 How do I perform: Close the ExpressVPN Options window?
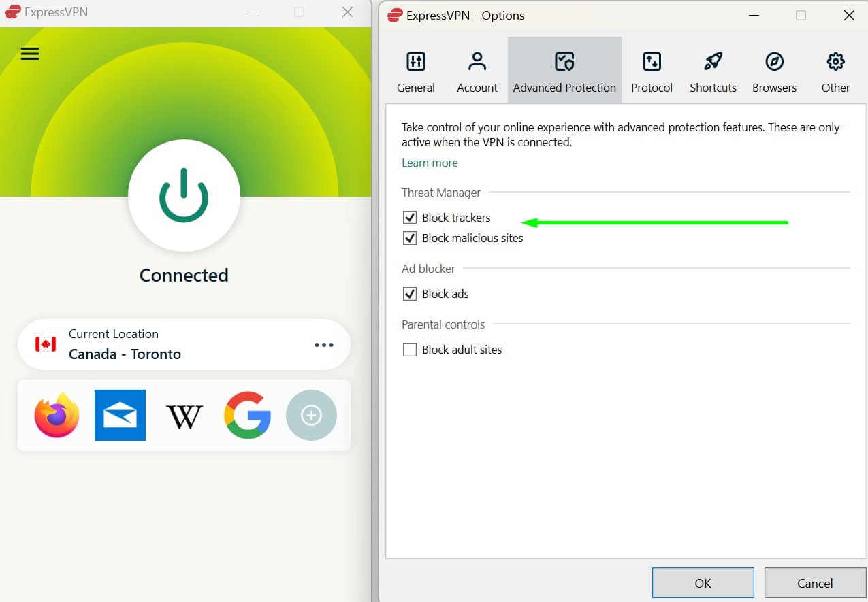pos(849,15)
